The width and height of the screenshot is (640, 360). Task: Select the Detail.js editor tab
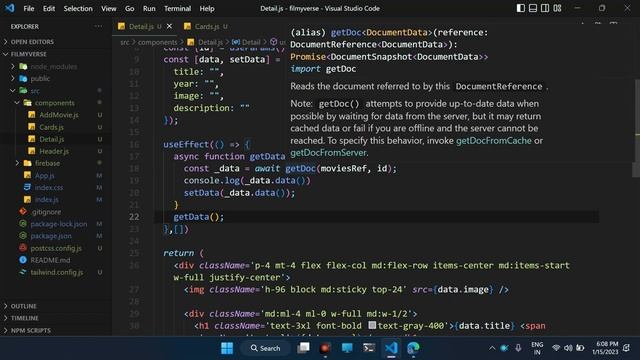click(141, 26)
